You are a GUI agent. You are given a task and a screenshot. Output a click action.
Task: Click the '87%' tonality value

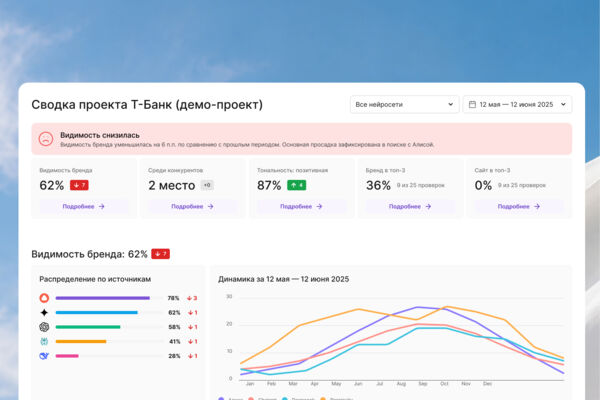(269, 185)
